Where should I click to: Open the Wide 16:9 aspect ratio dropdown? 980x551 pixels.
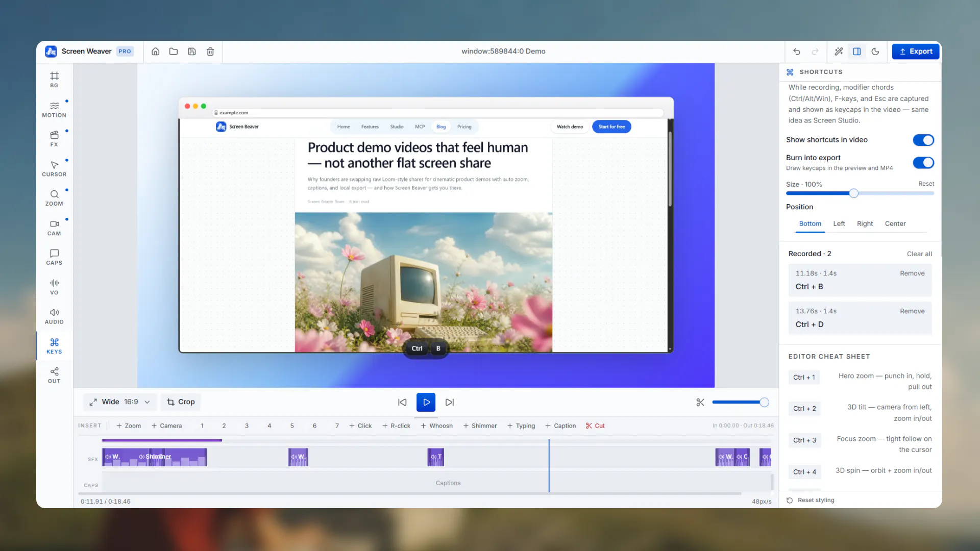(120, 403)
